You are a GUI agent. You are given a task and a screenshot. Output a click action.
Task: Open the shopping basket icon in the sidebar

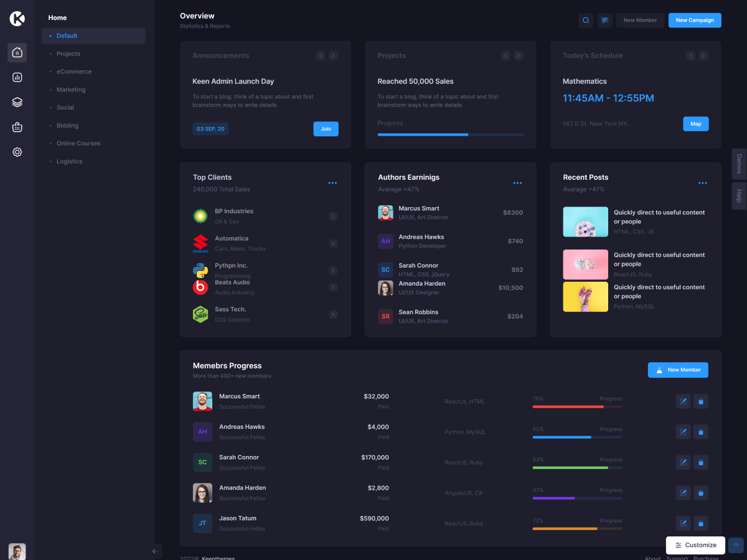point(17,127)
